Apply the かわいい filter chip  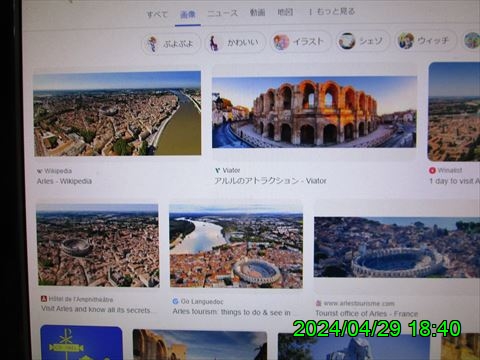(x=236, y=43)
